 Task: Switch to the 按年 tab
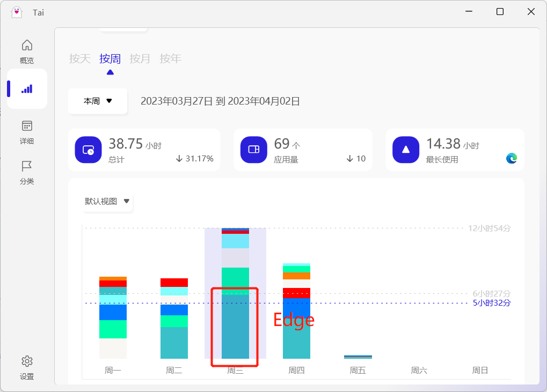(170, 58)
